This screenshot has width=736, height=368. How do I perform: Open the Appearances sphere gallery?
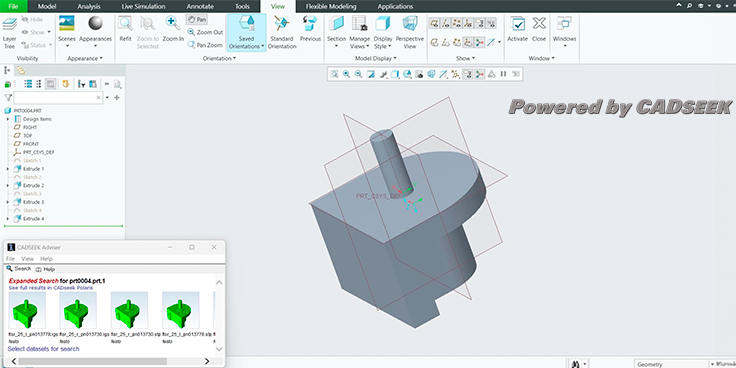coord(95,32)
